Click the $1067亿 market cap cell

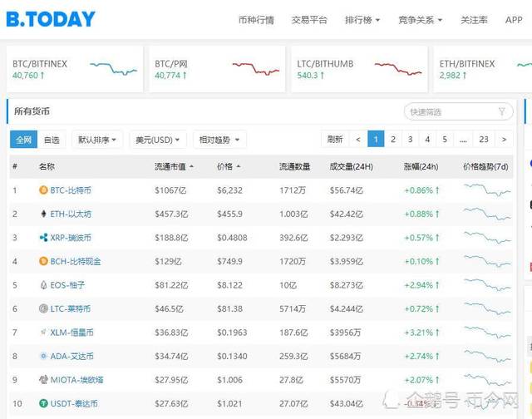click(x=170, y=190)
